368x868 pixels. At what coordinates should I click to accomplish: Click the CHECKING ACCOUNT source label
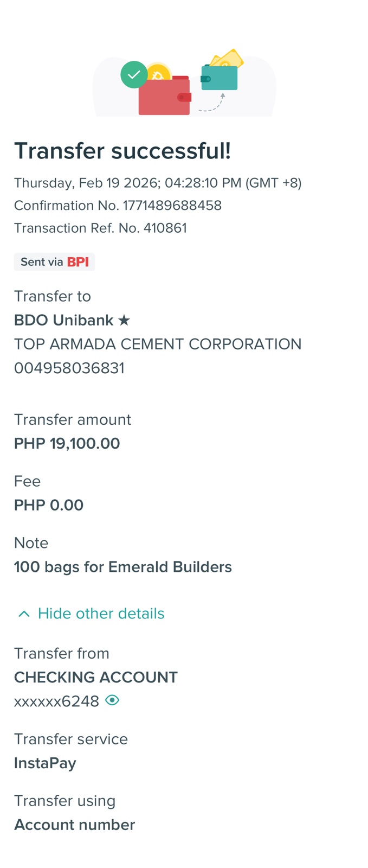tap(96, 677)
